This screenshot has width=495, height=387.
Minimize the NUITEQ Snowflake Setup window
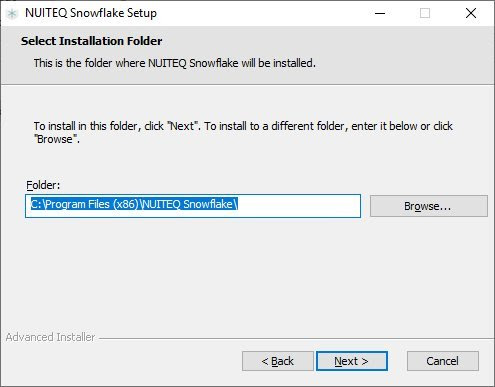click(380, 13)
